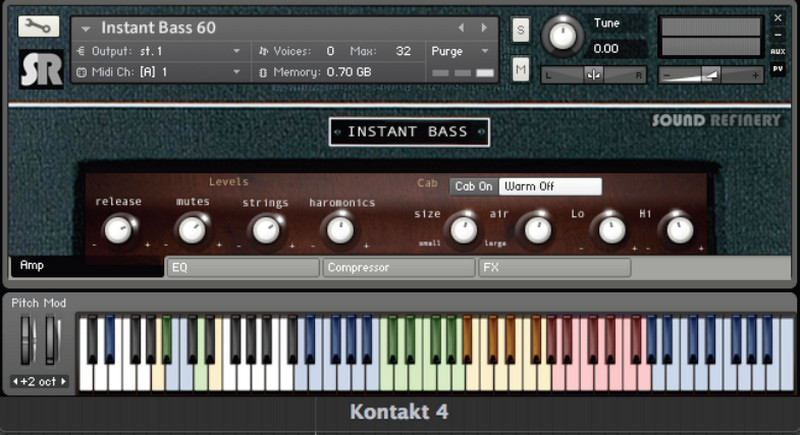The image size is (800, 435).
Task: Click the Warm Off button
Action: [550, 186]
